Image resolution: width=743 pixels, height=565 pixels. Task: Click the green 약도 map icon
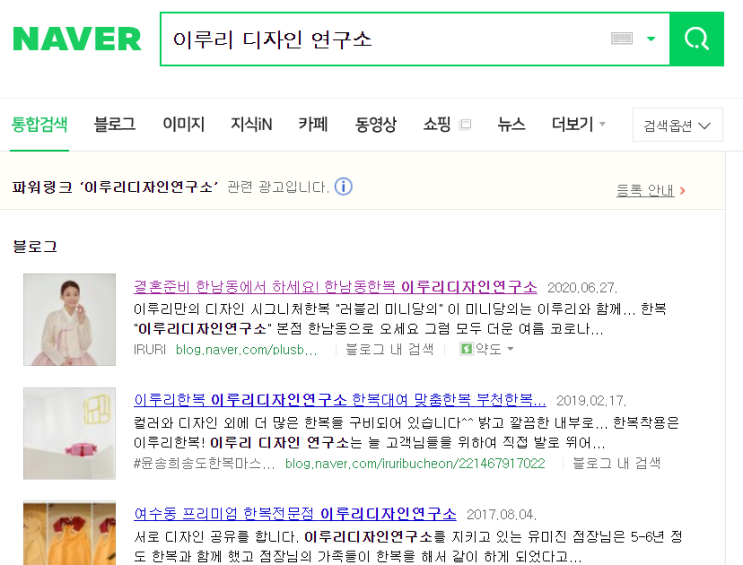[466, 349]
